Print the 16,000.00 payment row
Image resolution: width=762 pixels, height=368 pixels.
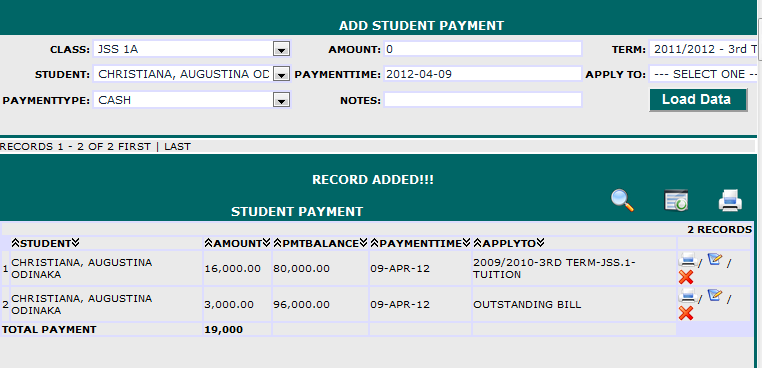688,261
